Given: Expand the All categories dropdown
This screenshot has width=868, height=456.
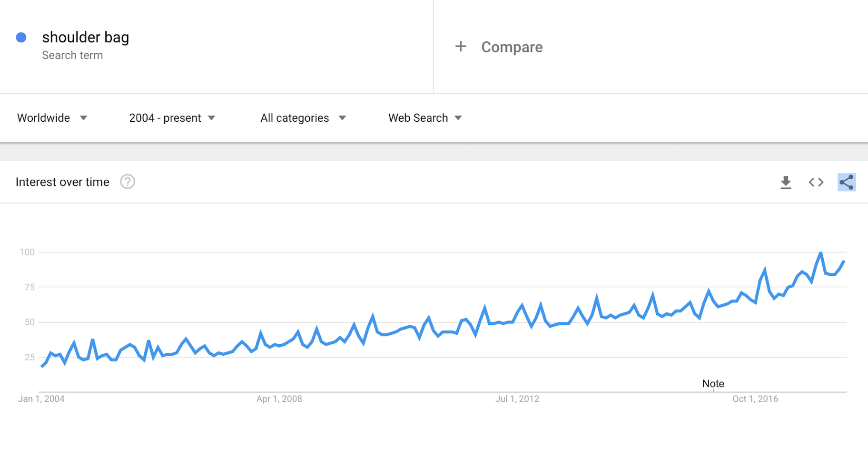Looking at the screenshot, I should 303,118.
